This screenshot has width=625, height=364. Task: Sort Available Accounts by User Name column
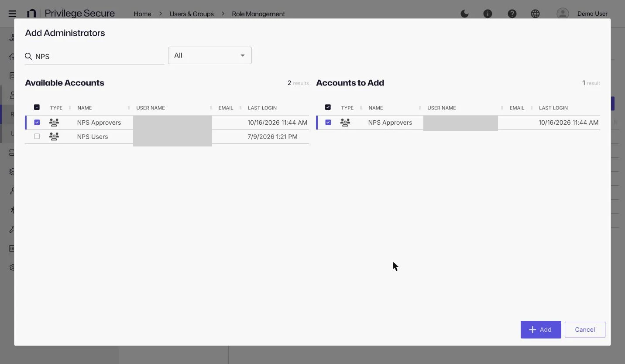151,108
